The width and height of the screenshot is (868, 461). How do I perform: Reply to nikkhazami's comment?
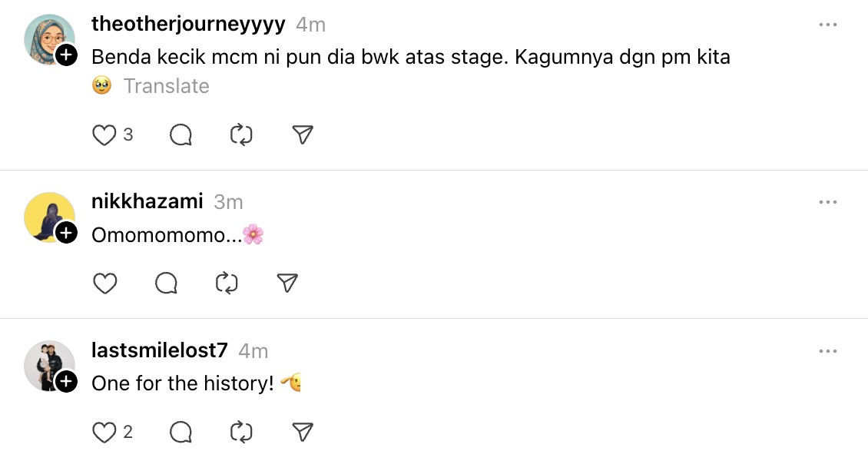(x=166, y=284)
